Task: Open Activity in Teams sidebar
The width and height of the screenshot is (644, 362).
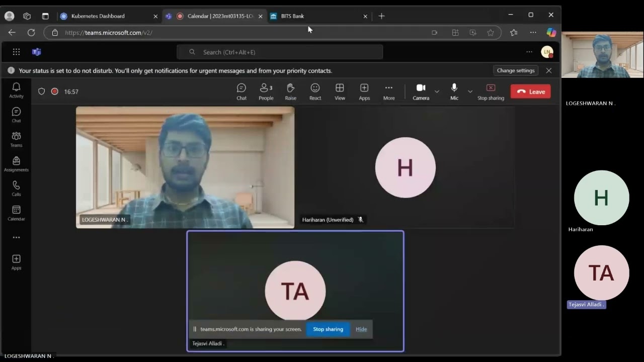Action: [16, 90]
